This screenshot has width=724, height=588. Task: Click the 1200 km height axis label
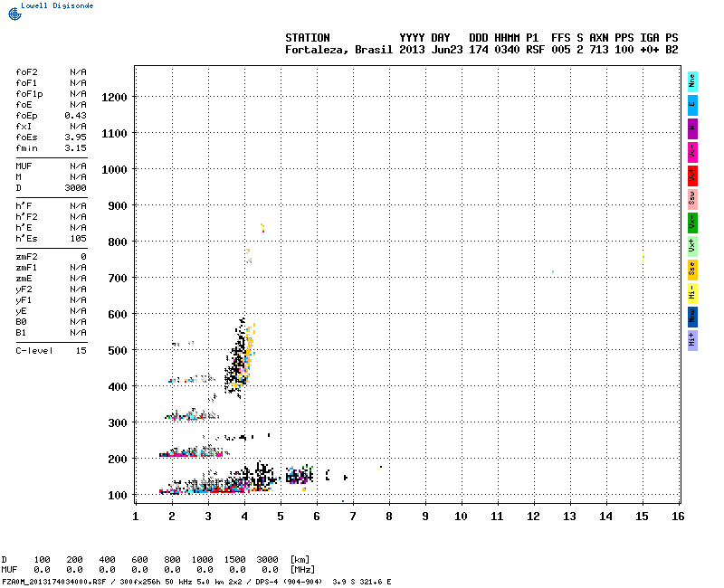click(x=115, y=98)
